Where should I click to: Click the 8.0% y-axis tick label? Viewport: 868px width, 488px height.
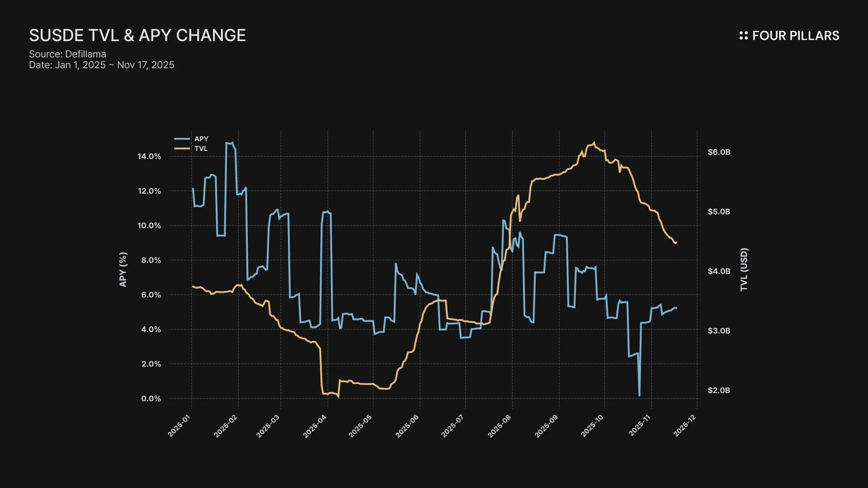[151, 260]
